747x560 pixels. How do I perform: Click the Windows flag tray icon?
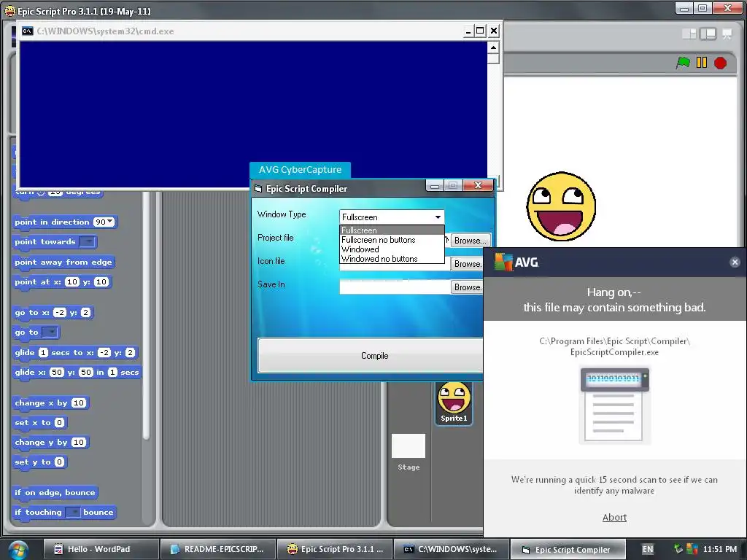tap(692, 549)
